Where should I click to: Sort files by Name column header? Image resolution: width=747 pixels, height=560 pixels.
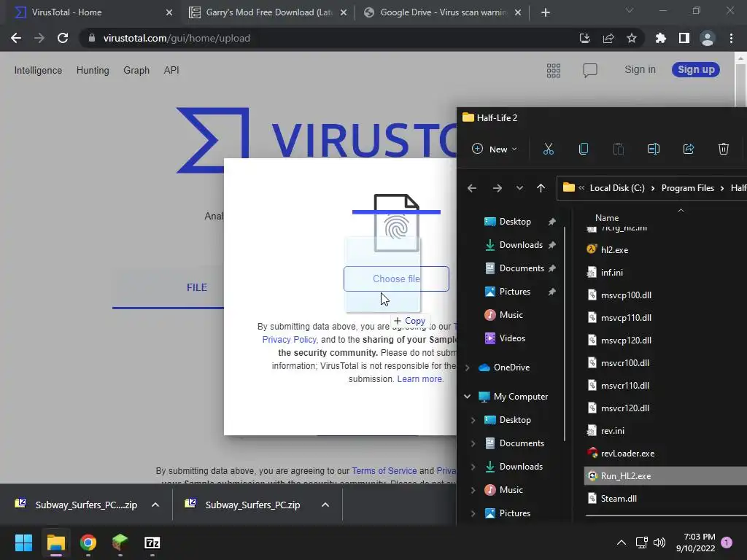point(606,217)
